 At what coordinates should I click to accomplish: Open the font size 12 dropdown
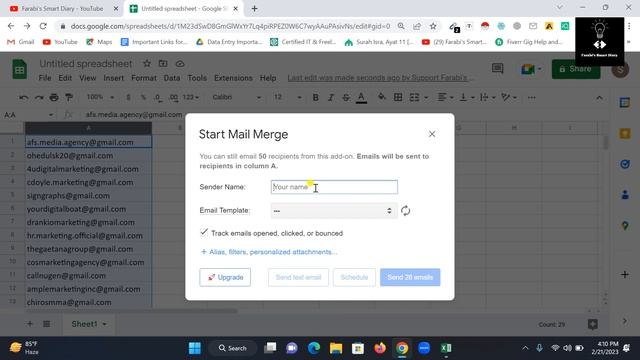pos(288,97)
